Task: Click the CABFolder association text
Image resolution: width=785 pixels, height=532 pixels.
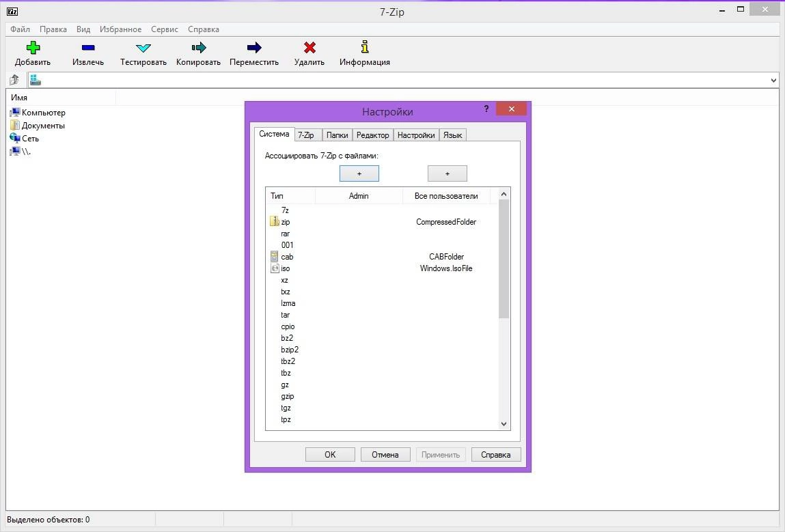Action: pyautogui.click(x=446, y=257)
